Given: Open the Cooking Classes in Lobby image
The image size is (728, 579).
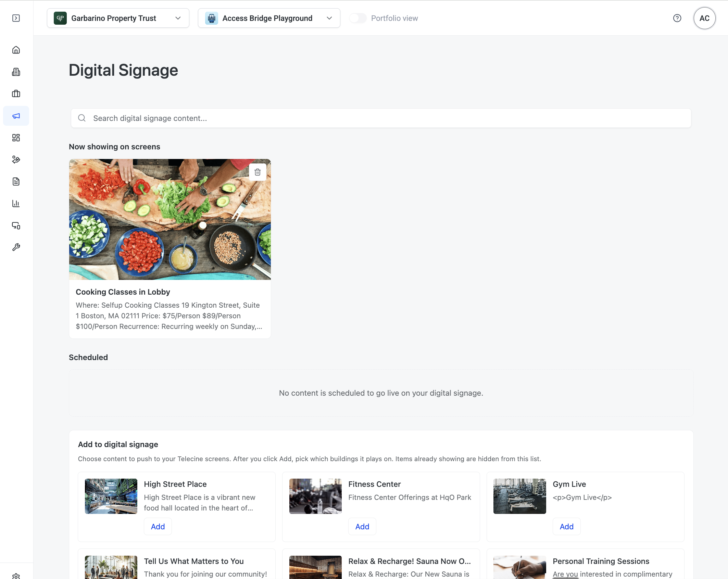Looking at the screenshot, I should pos(170,219).
